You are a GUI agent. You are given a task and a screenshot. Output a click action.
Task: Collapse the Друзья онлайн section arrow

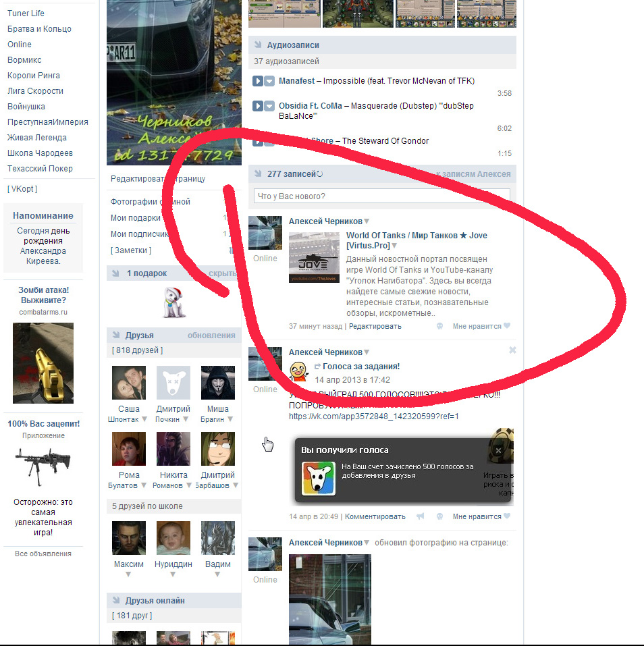116,601
